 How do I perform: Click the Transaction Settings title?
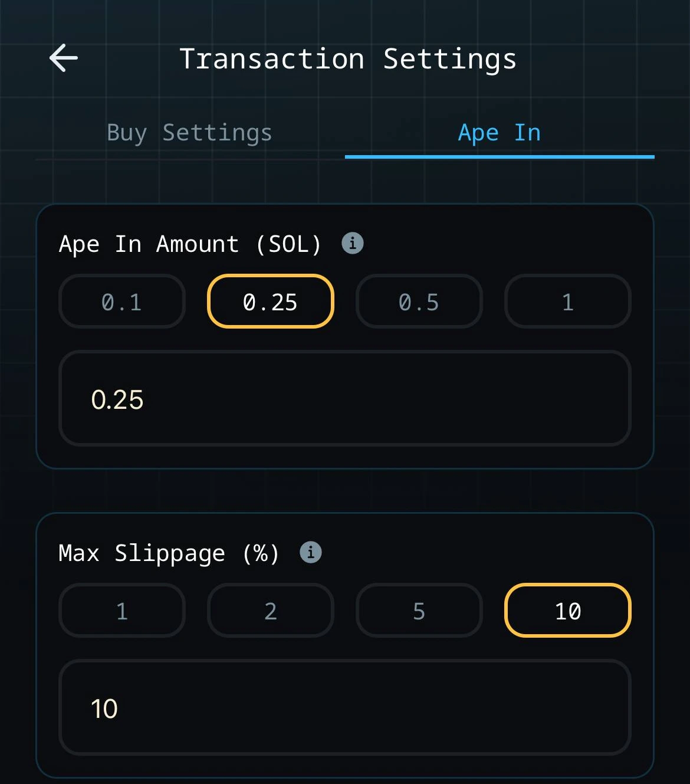click(x=349, y=58)
